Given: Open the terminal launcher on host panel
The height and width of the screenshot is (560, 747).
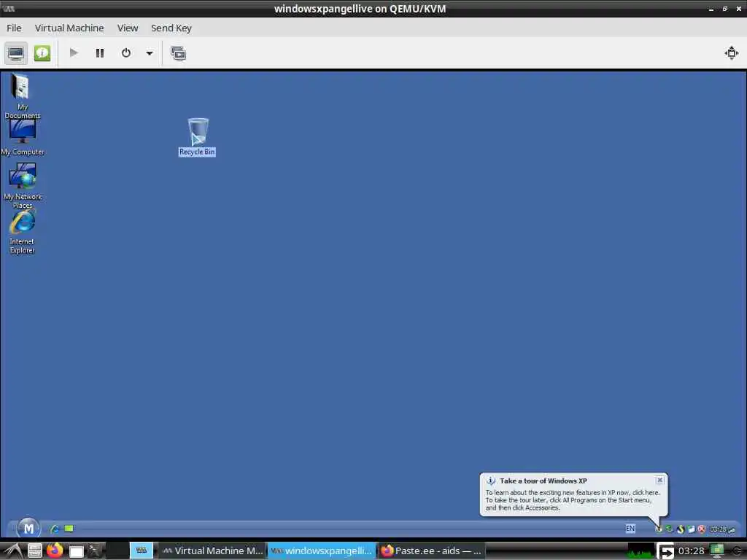Looking at the screenshot, I should [96, 551].
